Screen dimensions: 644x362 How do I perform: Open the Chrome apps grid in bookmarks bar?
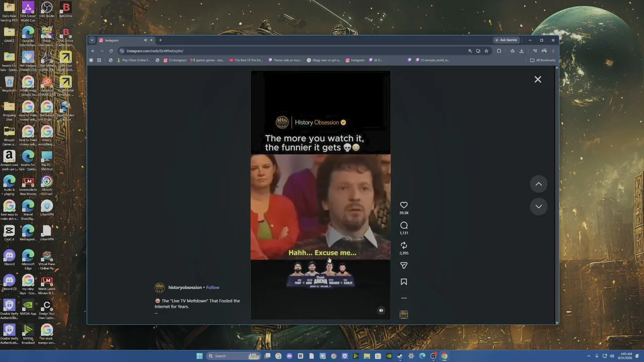pos(99,60)
